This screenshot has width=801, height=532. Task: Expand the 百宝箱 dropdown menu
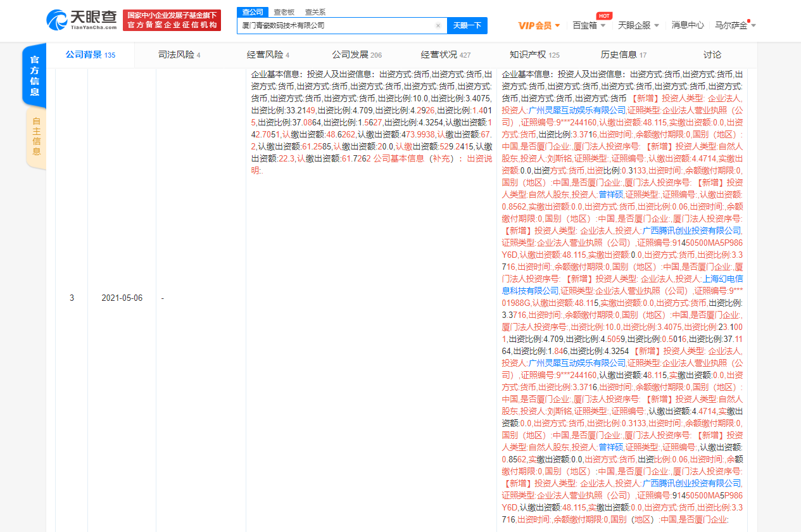(590, 25)
